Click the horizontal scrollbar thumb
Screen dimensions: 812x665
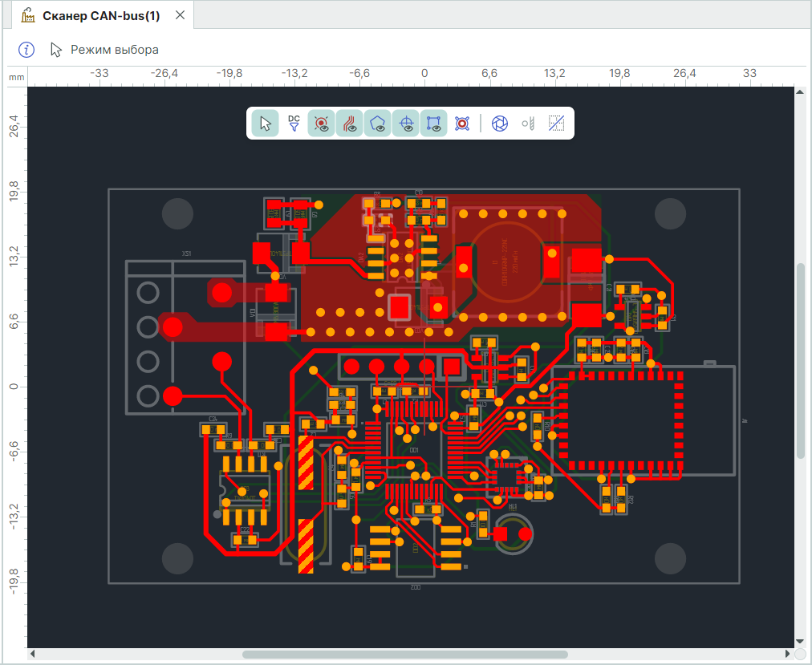(x=405, y=655)
